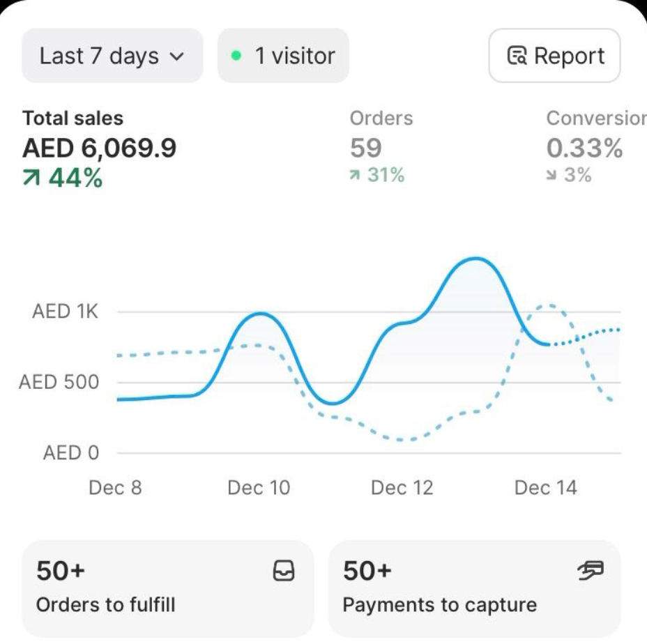Select the Total sales metric
The width and height of the screenshot is (647, 644).
(x=99, y=147)
